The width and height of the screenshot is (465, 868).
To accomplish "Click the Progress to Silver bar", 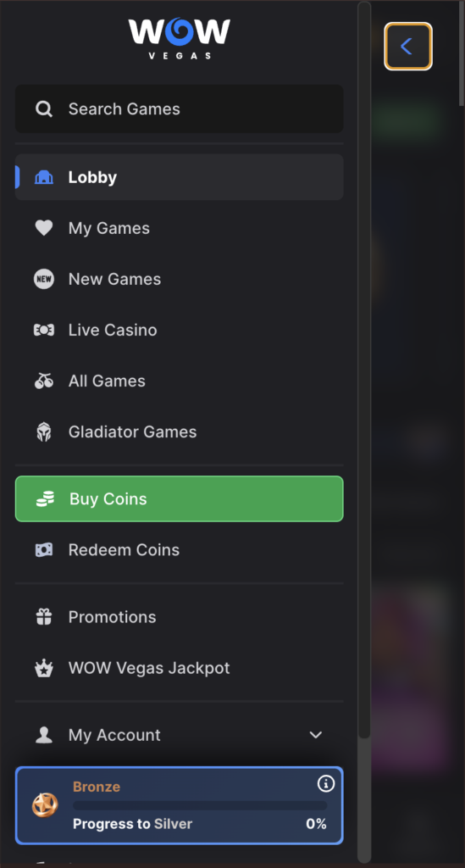I will [x=200, y=805].
